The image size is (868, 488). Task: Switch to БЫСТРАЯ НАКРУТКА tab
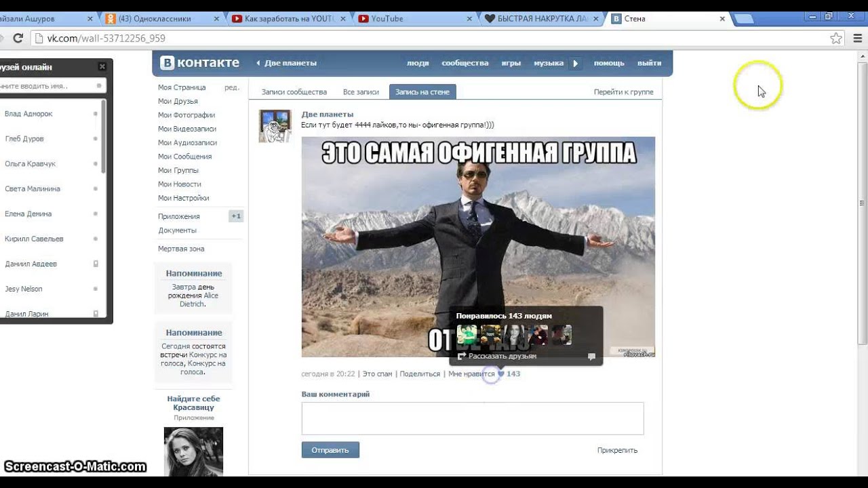(x=542, y=19)
